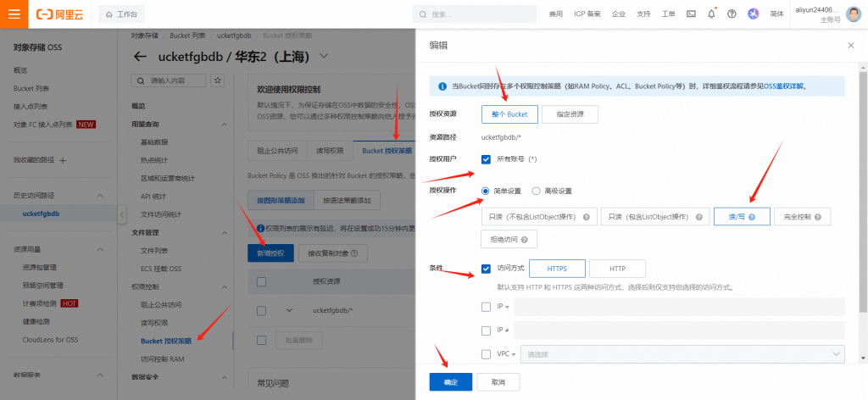Switch to the Bucket 授权策略 tab

387,151
